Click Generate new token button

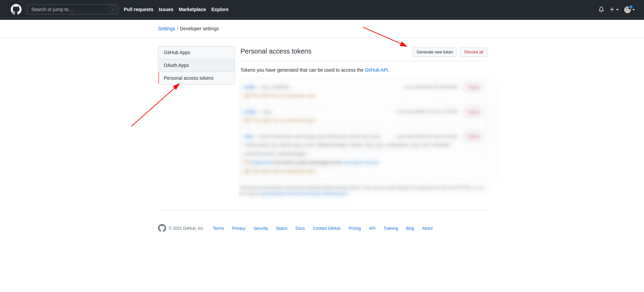tap(434, 52)
